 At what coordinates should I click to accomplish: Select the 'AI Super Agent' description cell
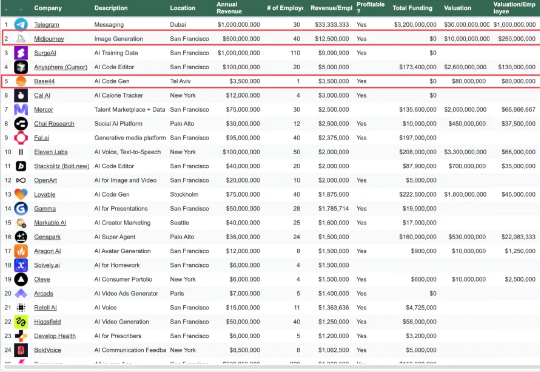(x=115, y=237)
